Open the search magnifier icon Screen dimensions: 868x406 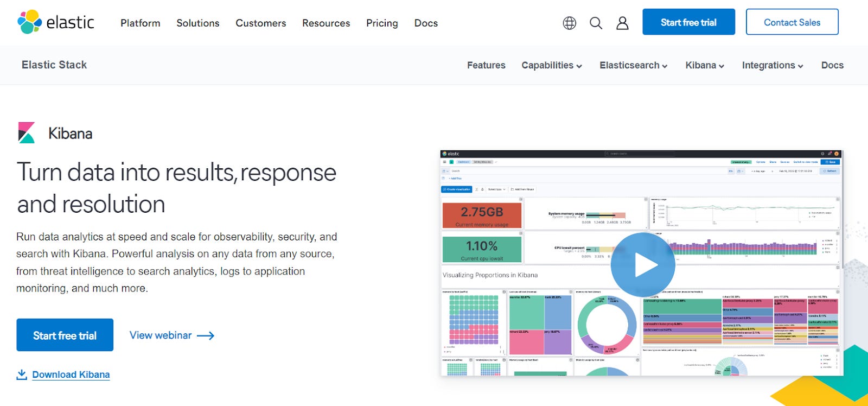point(596,23)
